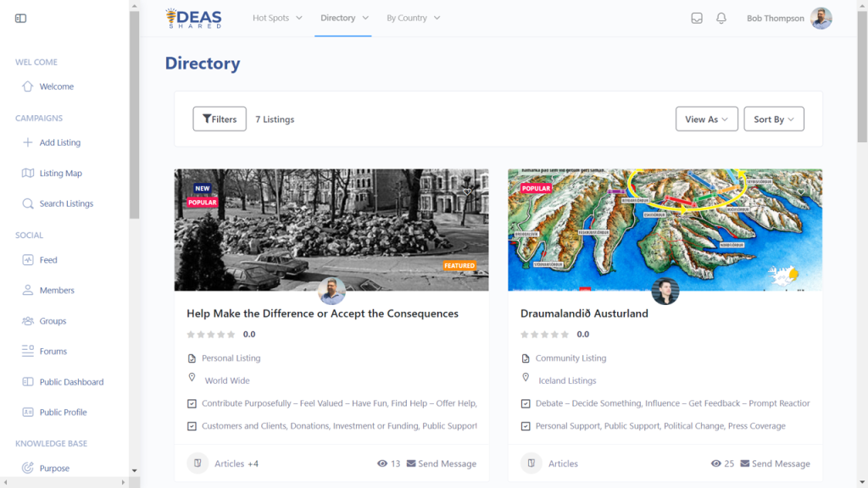Click the Search Listings magnifier icon
This screenshot has width=868, height=488.
pos(28,203)
